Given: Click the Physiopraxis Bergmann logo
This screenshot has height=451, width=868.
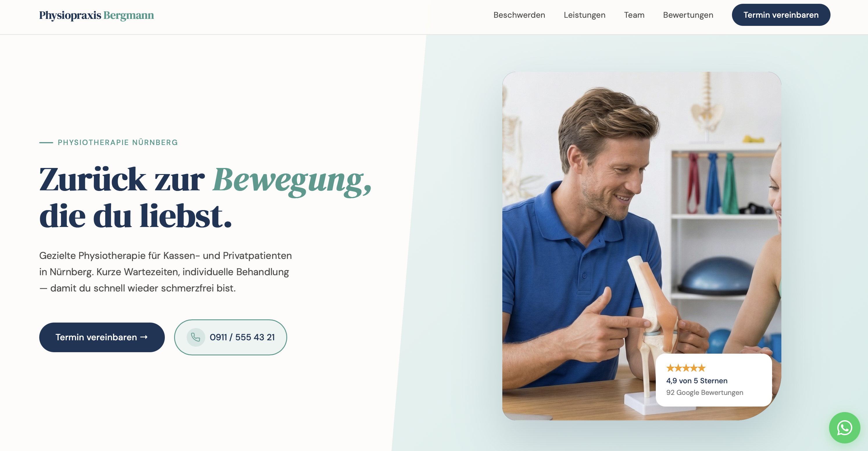Looking at the screenshot, I should [x=97, y=15].
